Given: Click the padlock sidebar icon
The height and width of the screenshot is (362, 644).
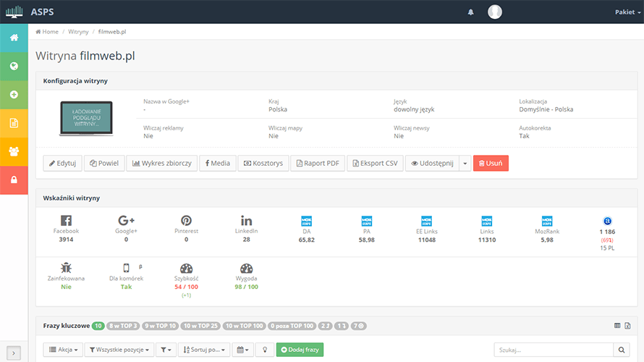Looking at the screenshot, I should coord(14,180).
